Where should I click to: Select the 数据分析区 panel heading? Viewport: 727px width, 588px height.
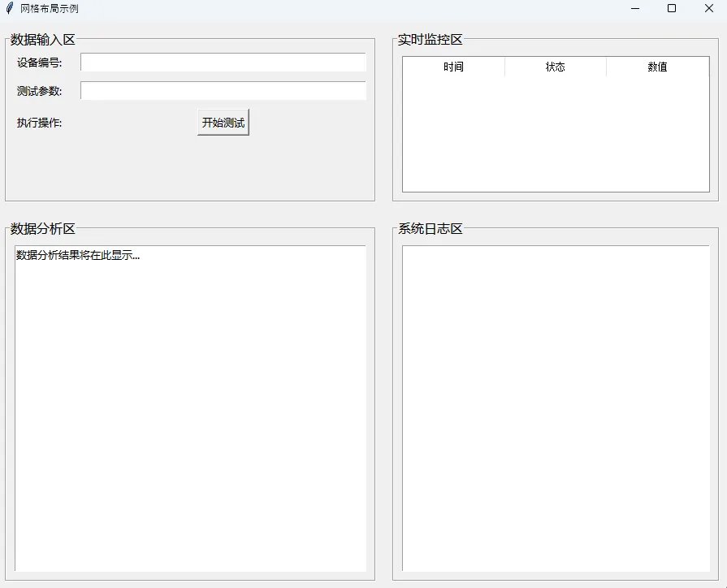43,229
